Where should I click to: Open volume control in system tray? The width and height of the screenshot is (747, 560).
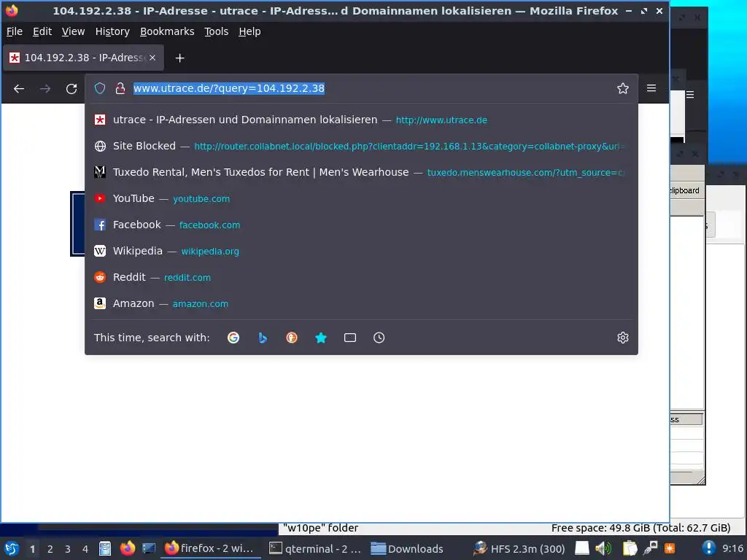click(603, 548)
